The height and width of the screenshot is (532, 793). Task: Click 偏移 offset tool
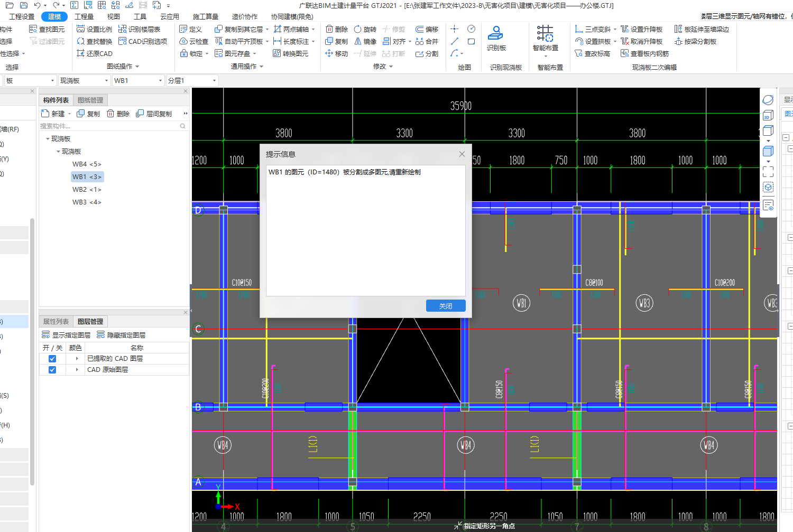click(x=427, y=29)
